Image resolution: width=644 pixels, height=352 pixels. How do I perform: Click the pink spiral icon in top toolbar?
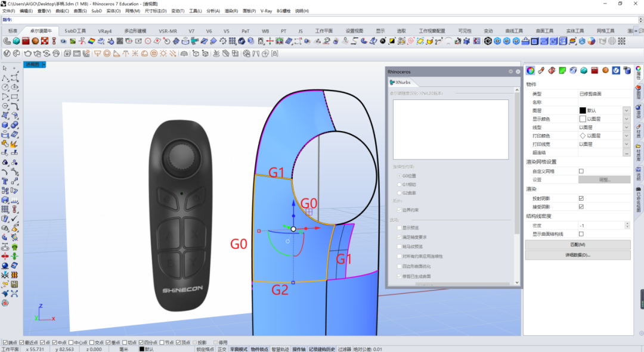tap(410, 41)
